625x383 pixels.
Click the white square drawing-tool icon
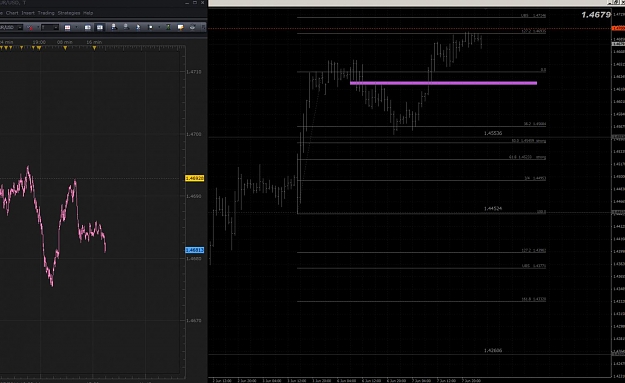point(150,27)
